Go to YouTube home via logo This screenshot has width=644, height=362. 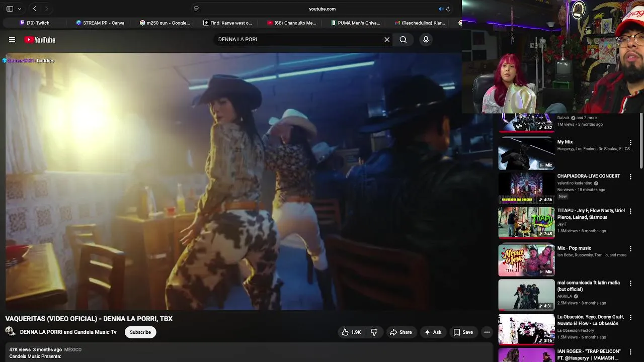40,40
